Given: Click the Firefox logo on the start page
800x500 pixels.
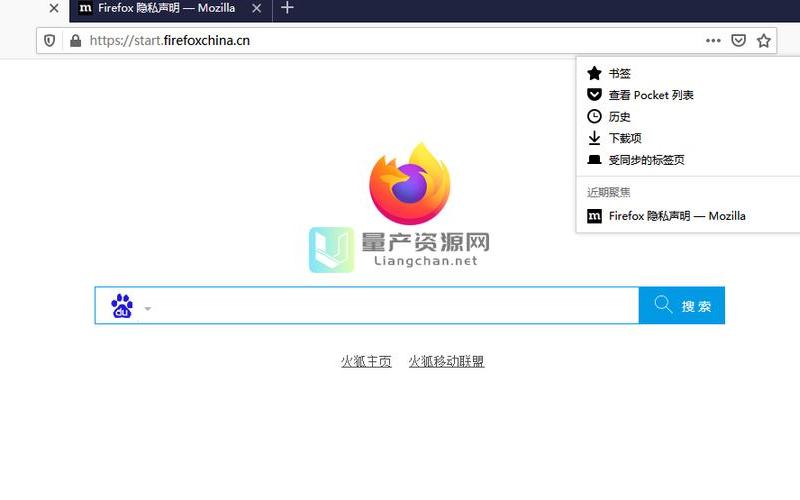Looking at the screenshot, I should 410,184.
